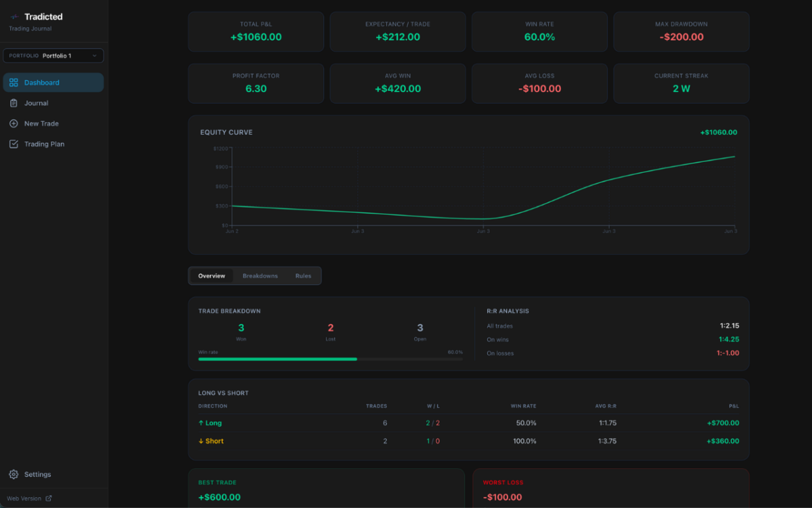Click the Open trades count 3
Viewport: 812px width, 508px height.
(x=420, y=328)
